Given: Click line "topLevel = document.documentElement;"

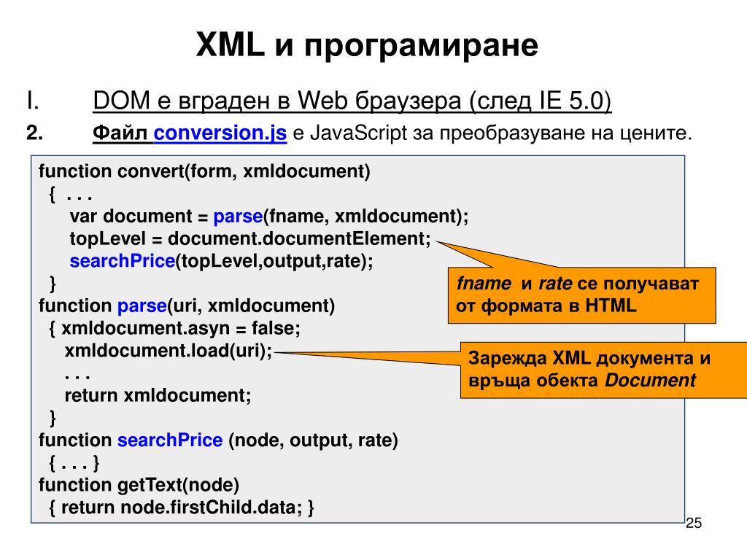Looking at the screenshot, I should pos(250,238).
